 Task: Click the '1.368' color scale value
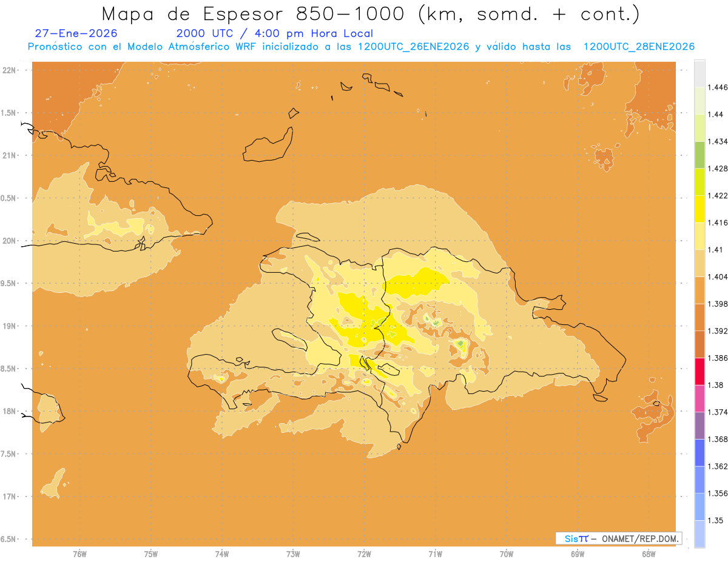(x=719, y=439)
